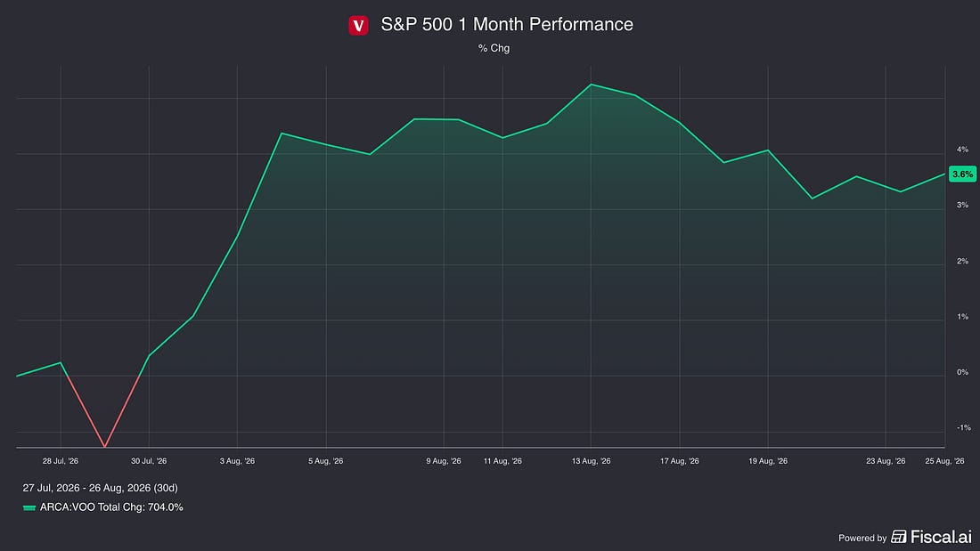Image resolution: width=980 pixels, height=551 pixels.
Task: Click the green 3.6% value badge
Action: click(962, 174)
